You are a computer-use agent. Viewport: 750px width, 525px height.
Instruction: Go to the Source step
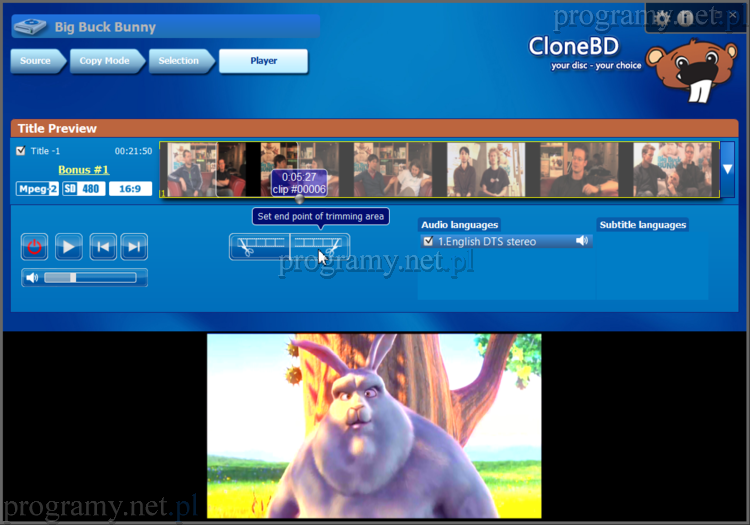click(x=35, y=61)
